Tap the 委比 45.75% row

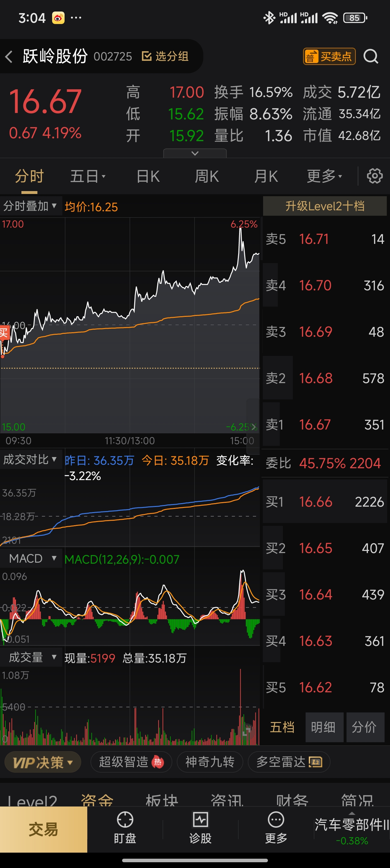tap(325, 463)
